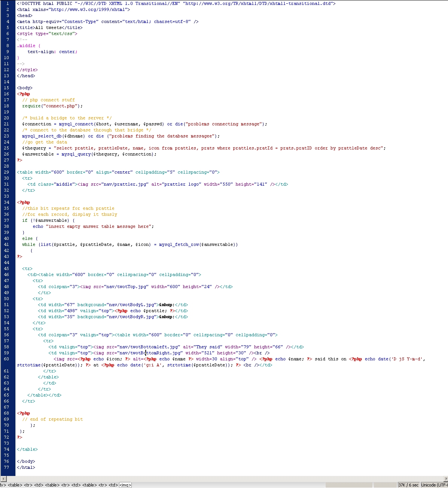Image resolution: width=448 pixels, height=488 pixels.
Task: Click the nav/twotBottomleft.jpg image source
Action: point(148,347)
